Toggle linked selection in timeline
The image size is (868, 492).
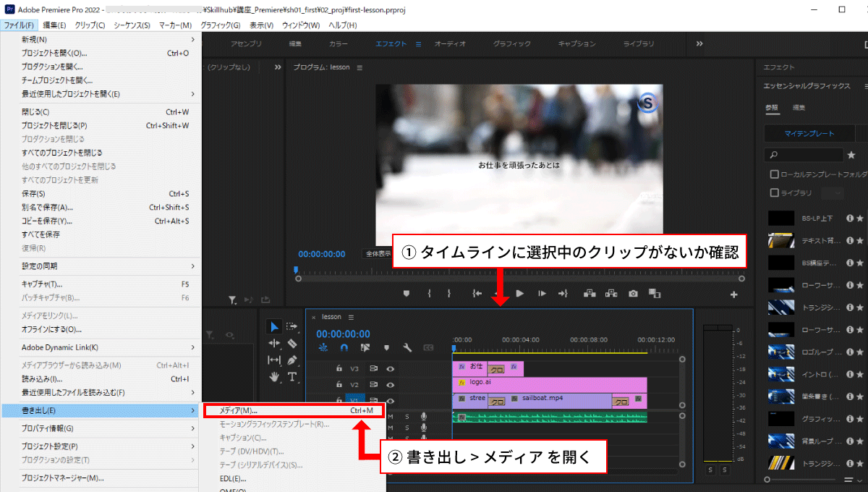[x=365, y=347]
